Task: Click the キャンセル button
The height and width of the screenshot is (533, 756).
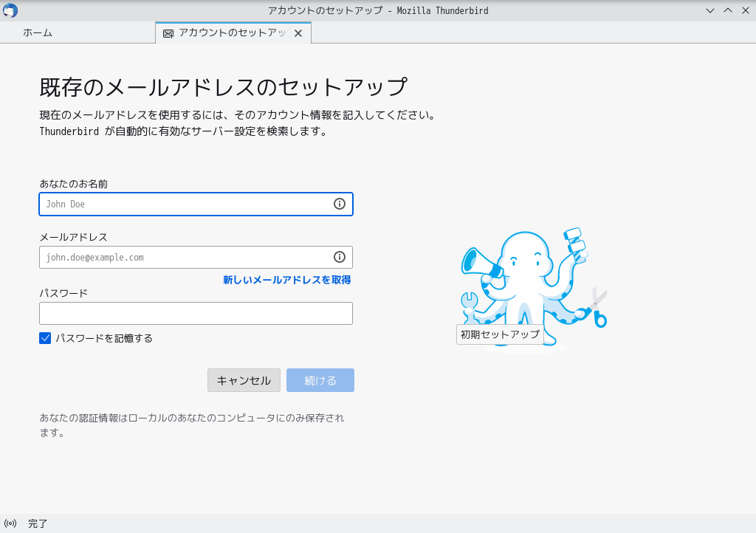Action: [x=244, y=380]
